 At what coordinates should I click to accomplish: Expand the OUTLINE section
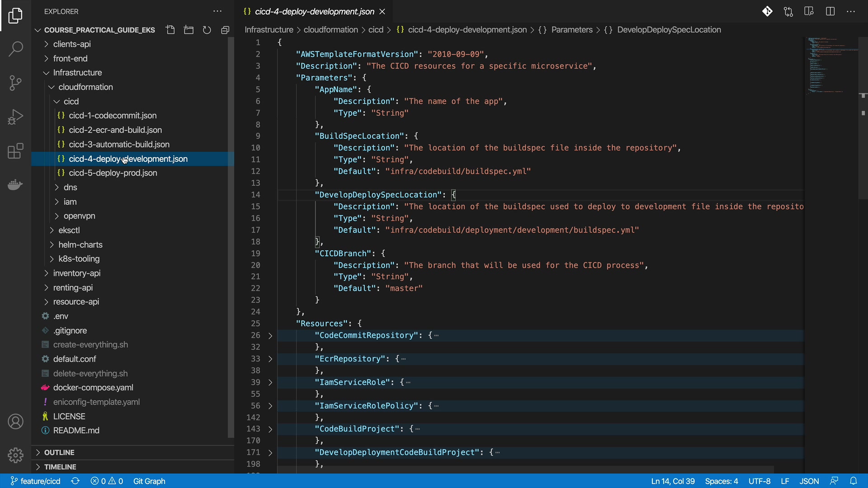point(59,452)
